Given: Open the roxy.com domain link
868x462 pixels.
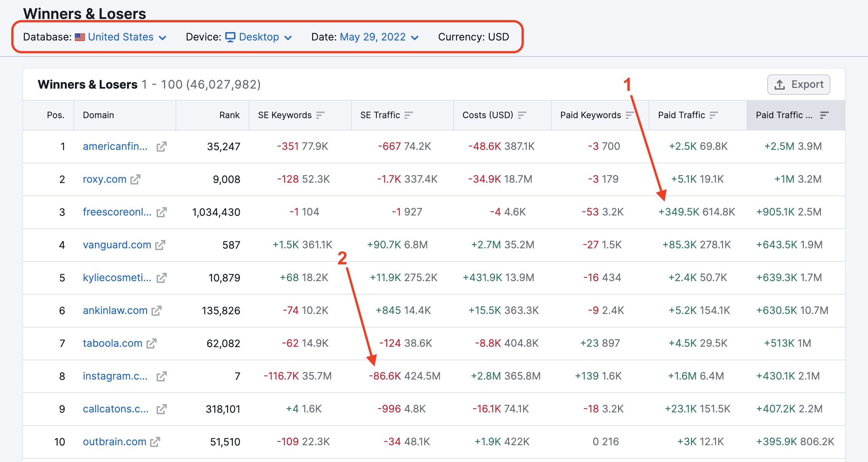Looking at the screenshot, I should [104, 179].
